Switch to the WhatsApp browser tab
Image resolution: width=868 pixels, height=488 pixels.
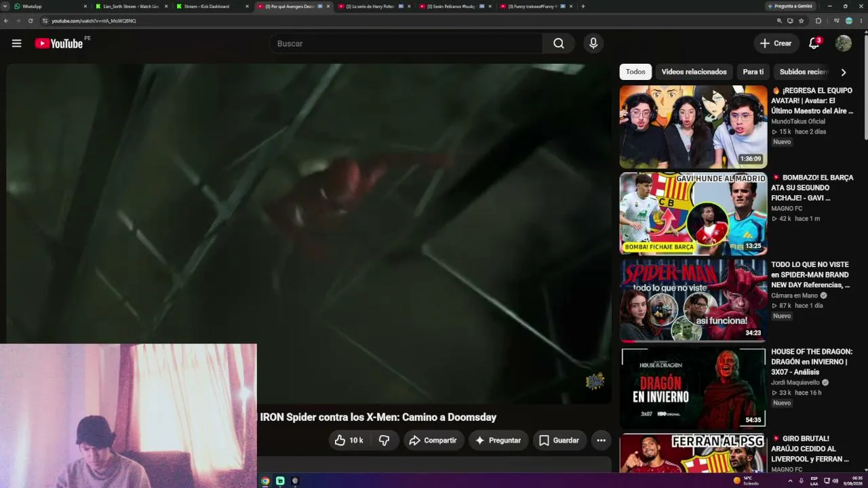[49, 6]
